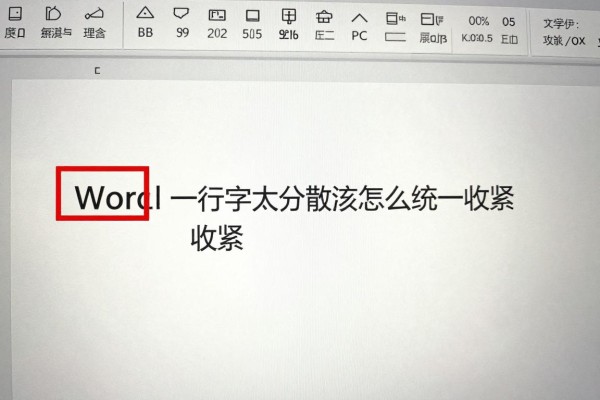This screenshot has height=400, width=600.
Task: Click the house-shaped icon beside PC
Action: tap(324, 17)
